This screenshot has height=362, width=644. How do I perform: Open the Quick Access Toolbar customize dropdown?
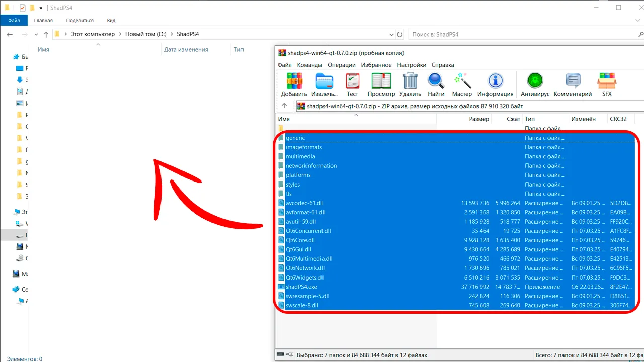click(x=41, y=8)
